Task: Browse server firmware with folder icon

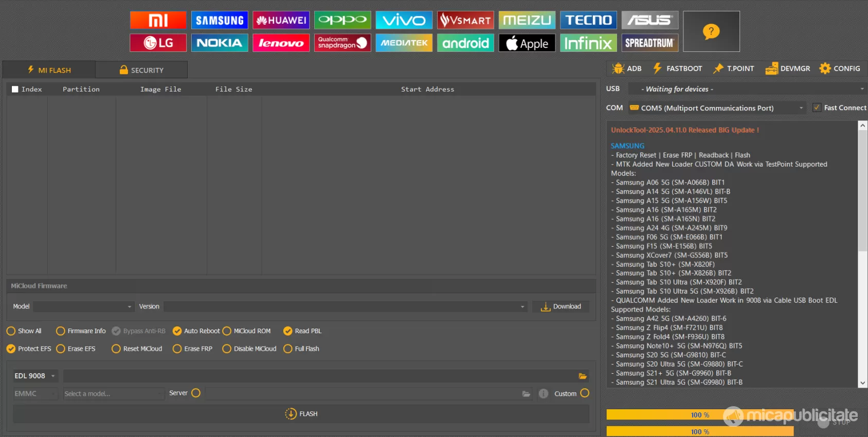Action: (526, 394)
